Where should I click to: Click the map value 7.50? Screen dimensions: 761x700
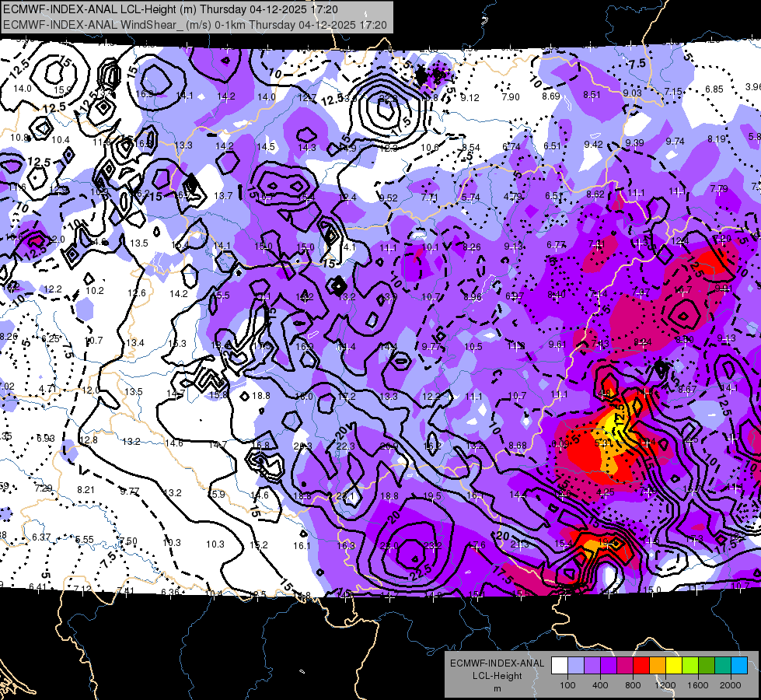point(128,541)
